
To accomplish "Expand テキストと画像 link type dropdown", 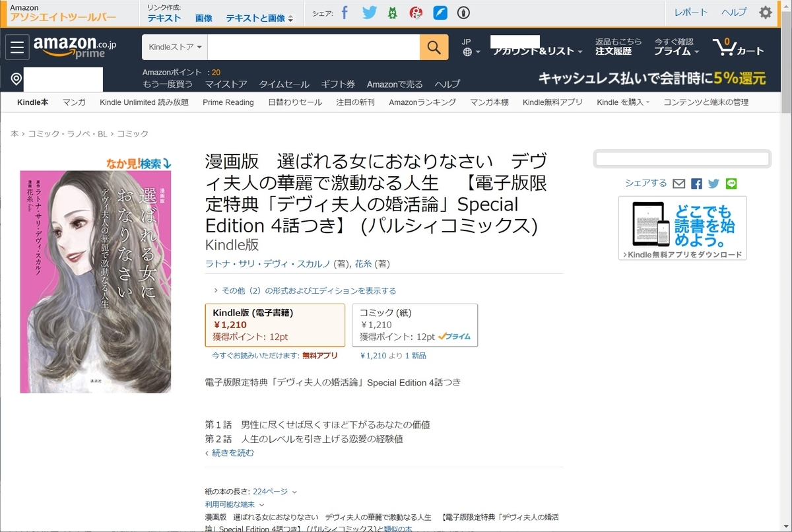I will [x=259, y=18].
